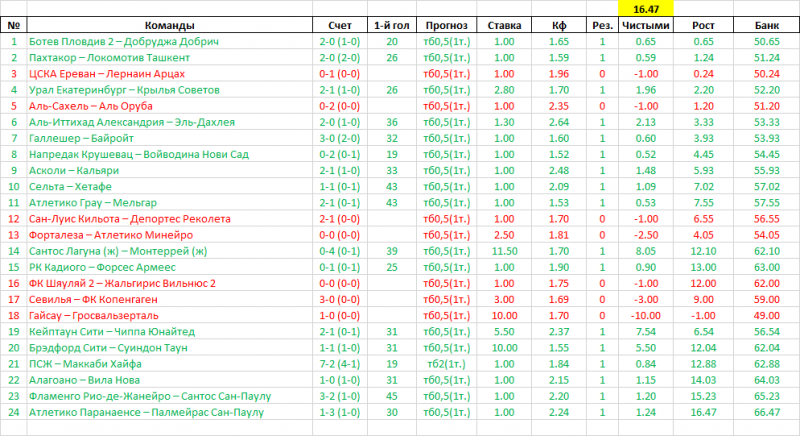
Task: Click the stake cell showing 11.50
Action: click(x=503, y=251)
